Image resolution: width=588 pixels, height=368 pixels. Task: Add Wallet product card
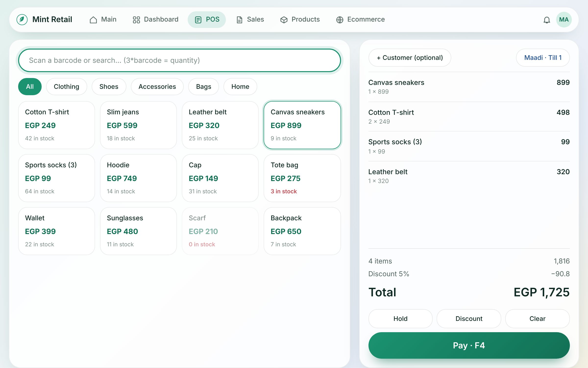pos(57,231)
